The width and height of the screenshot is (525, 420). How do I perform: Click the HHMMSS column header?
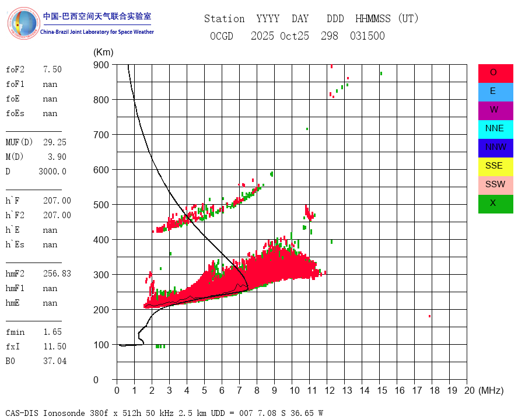[373, 19]
